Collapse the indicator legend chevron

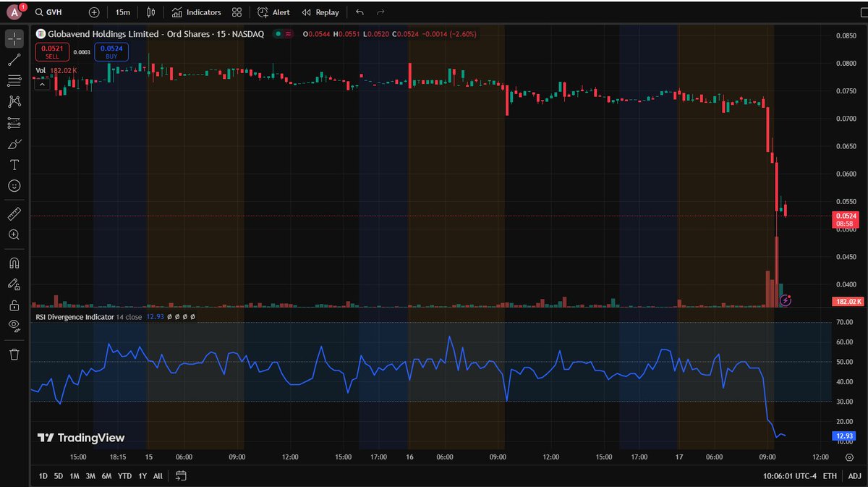[41, 85]
